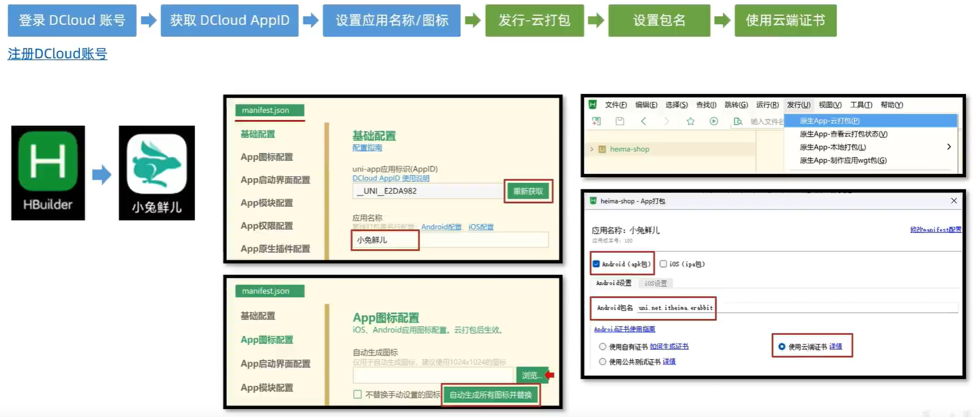Select the 使用云端证书 radio button
Image resolution: width=980 pixels, height=417 pixels.
pyautogui.click(x=781, y=346)
